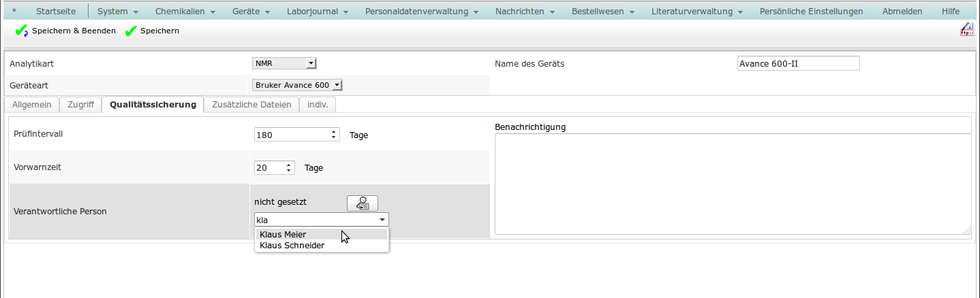Screen dimensions: 980x298
Task: Click the person picker icon button
Action: click(x=362, y=203)
